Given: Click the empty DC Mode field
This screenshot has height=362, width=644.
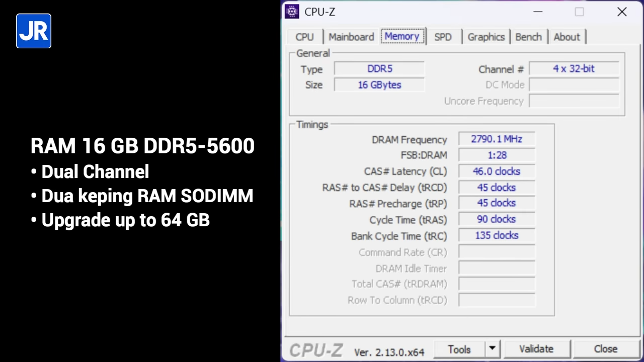Looking at the screenshot, I should (574, 85).
